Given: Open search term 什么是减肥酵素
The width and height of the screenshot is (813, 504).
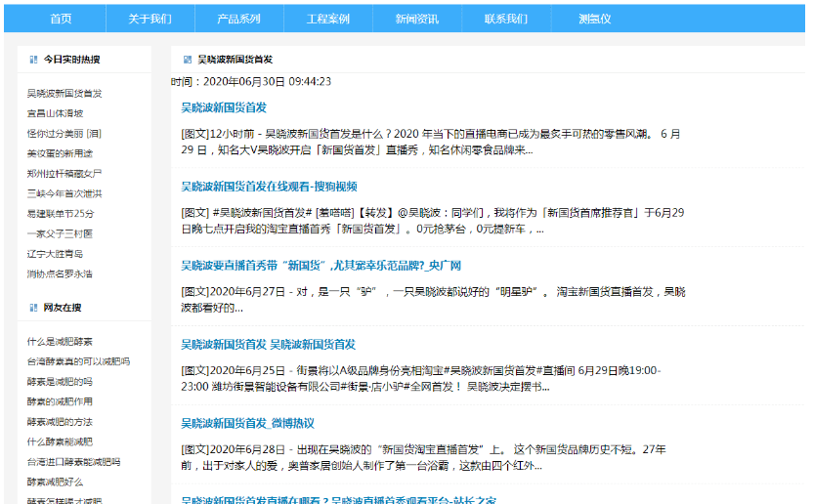Looking at the screenshot, I should (60, 342).
